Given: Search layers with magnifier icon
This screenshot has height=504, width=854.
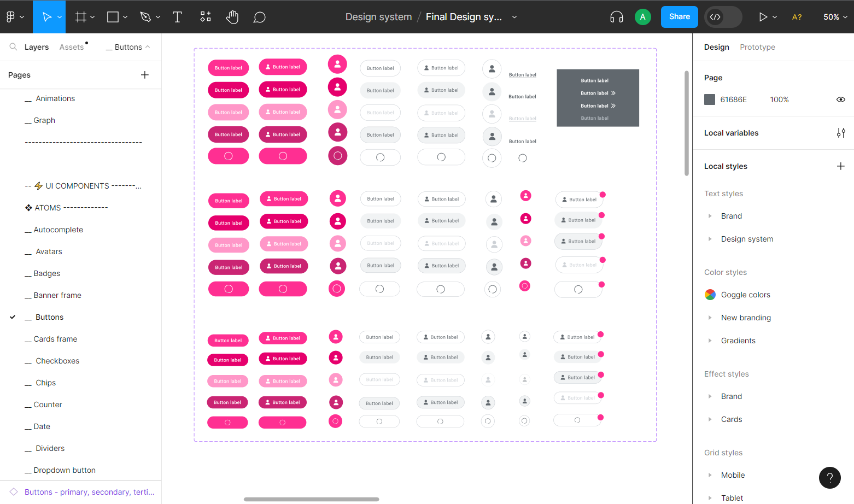Looking at the screenshot, I should click(13, 47).
